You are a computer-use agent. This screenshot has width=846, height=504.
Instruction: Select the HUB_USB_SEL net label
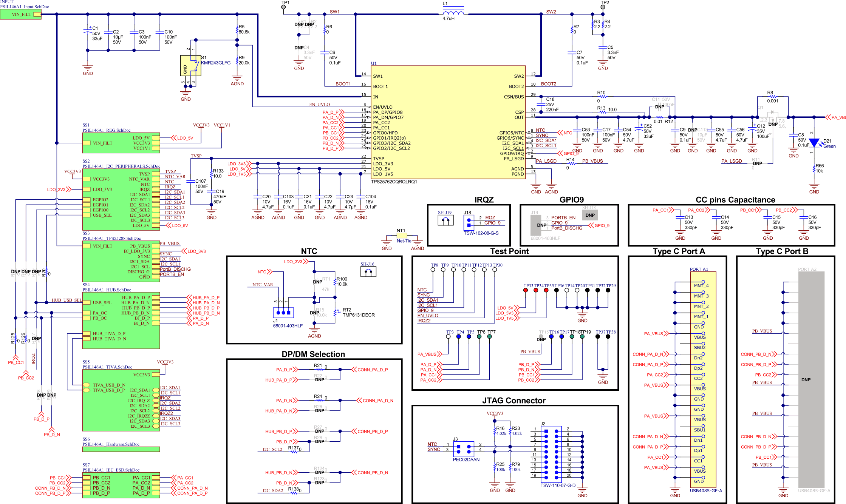click(x=67, y=300)
